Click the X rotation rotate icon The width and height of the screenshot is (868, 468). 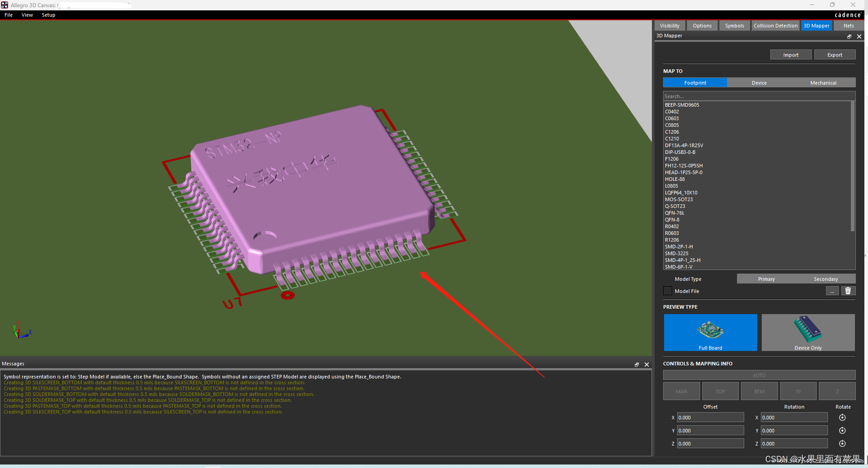point(842,418)
